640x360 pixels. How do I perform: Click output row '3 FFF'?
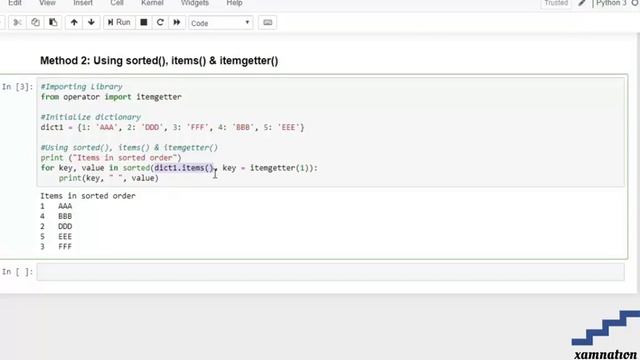click(56, 247)
